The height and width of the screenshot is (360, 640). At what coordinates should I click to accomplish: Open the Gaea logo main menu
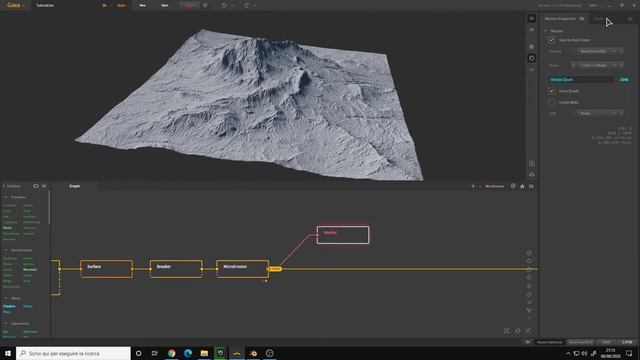tap(16, 5)
